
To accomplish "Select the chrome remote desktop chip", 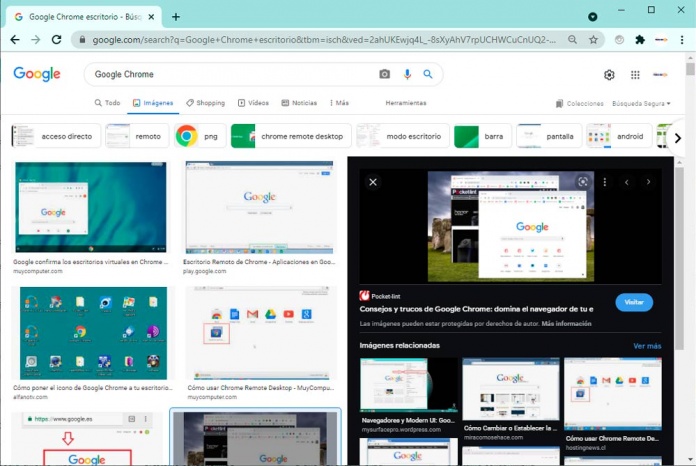I will tap(291, 136).
